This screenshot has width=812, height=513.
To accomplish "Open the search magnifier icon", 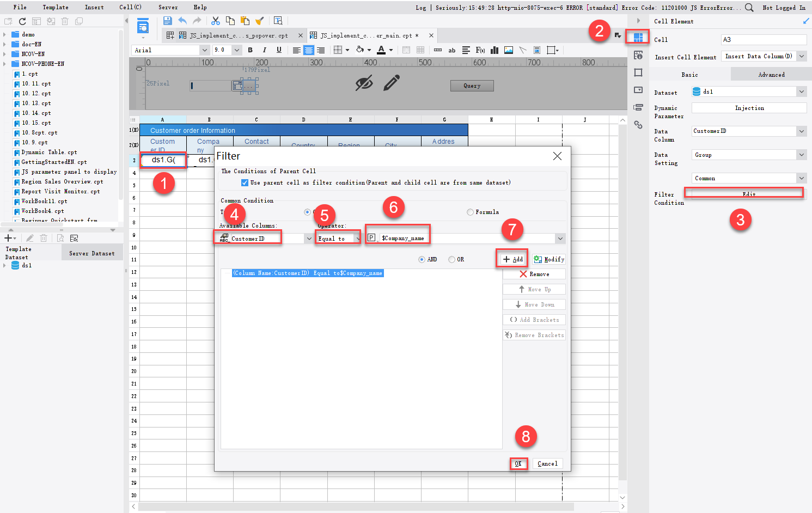I will pos(749,8).
